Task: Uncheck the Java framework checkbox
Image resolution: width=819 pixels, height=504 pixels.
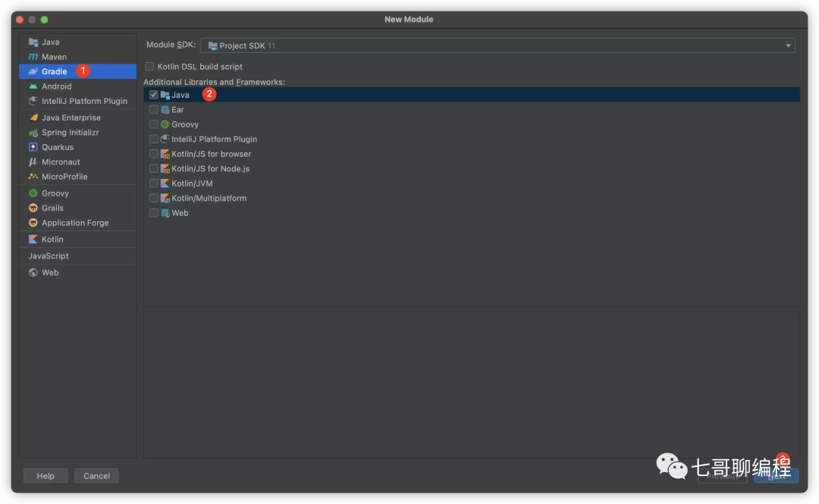Action: tap(153, 95)
